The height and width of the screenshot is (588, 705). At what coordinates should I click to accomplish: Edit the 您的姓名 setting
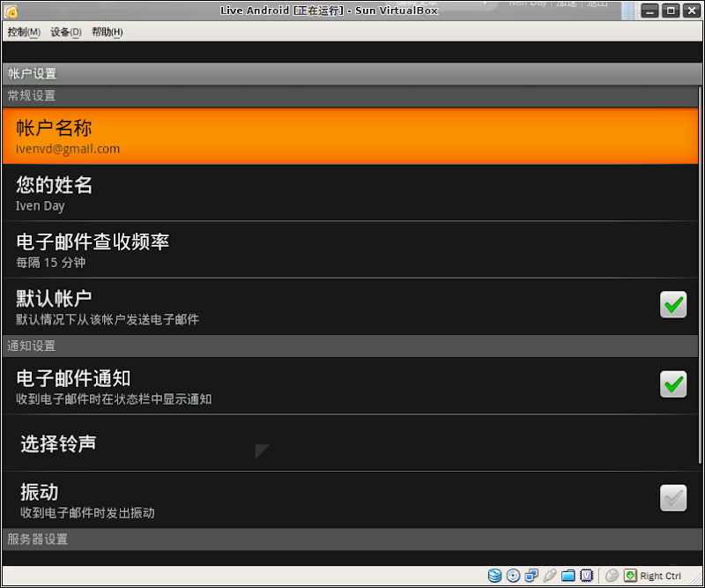pos(350,192)
